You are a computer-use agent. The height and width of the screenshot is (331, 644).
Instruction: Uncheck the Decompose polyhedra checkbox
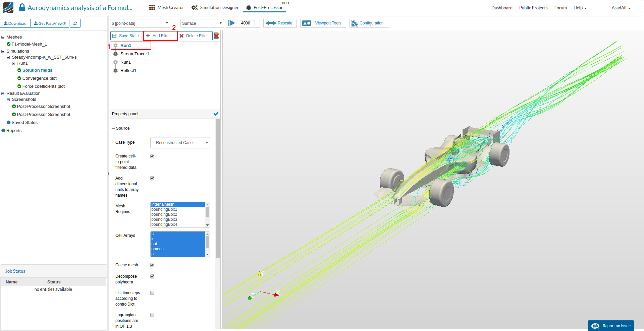pyautogui.click(x=152, y=276)
